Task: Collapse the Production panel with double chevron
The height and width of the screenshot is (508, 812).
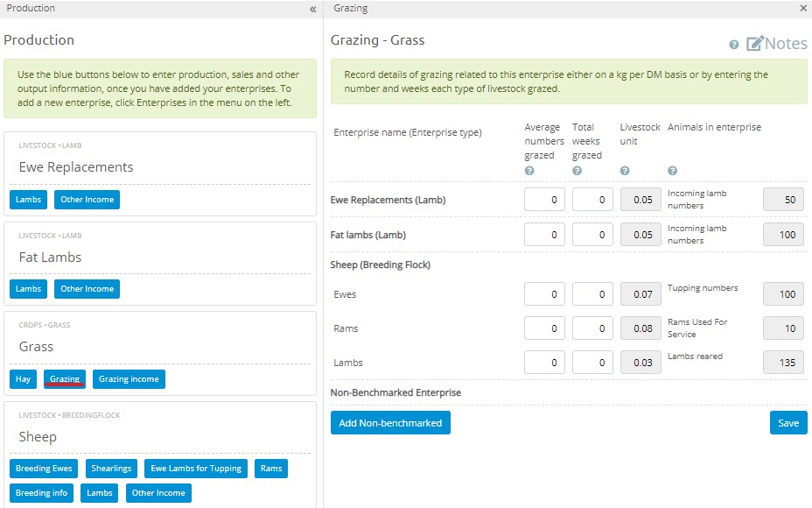Action: (312, 9)
